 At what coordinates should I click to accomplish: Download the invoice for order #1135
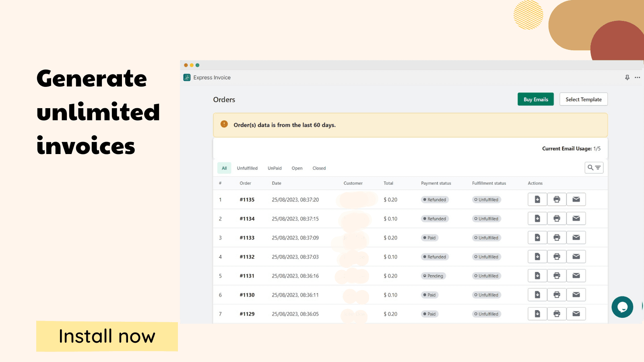point(537,199)
